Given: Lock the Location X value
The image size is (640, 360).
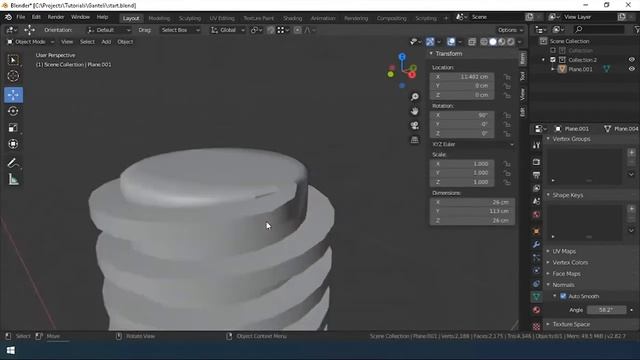Looking at the screenshot, I should tap(507, 77).
